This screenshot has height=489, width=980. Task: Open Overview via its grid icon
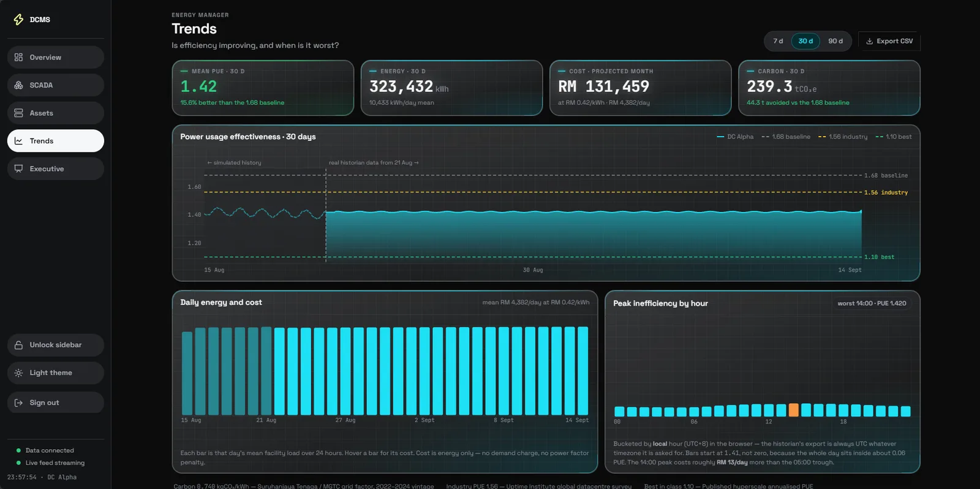(18, 57)
